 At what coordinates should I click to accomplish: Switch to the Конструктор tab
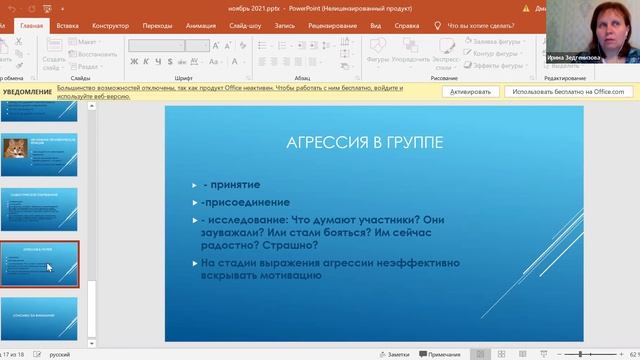pos(111,26)
